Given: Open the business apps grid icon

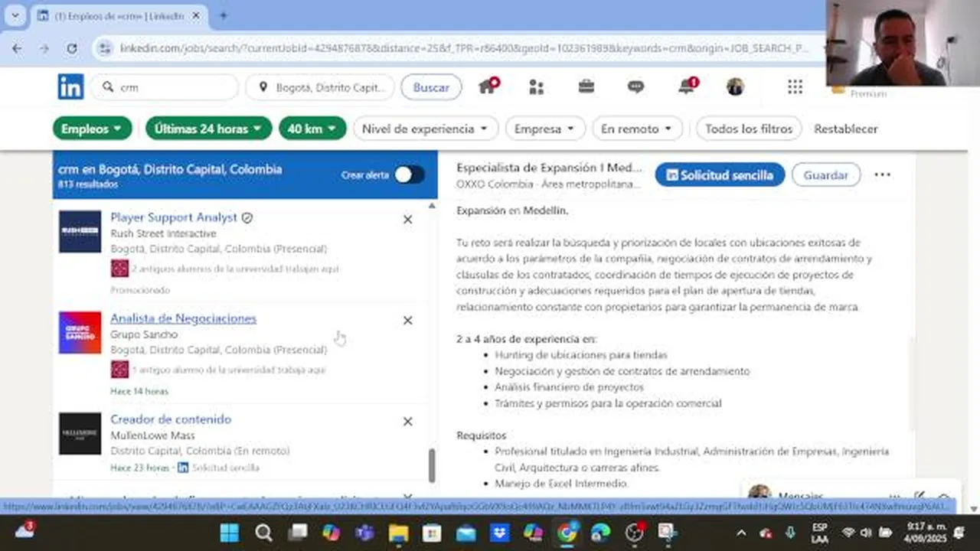Looking at the screenshot, I should click(x=795, y=87).
